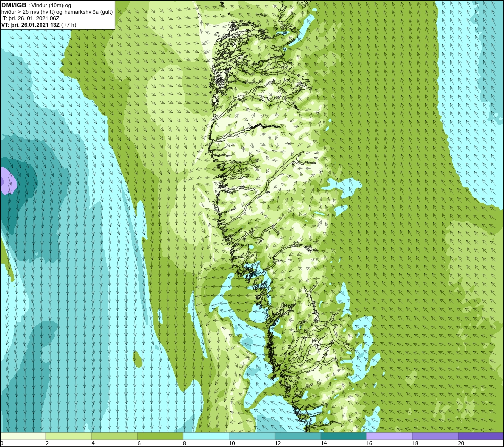Click the legend scale value "10"
Screen dimensions: 504x447
tap(232, 443)
